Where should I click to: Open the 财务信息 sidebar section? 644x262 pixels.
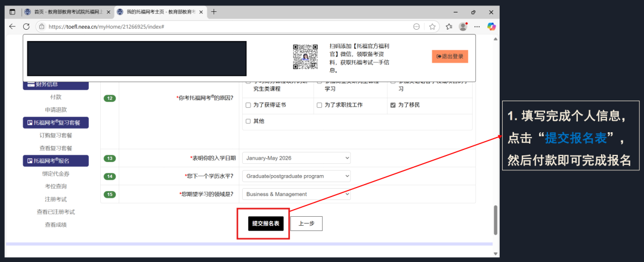coord(56,85)
